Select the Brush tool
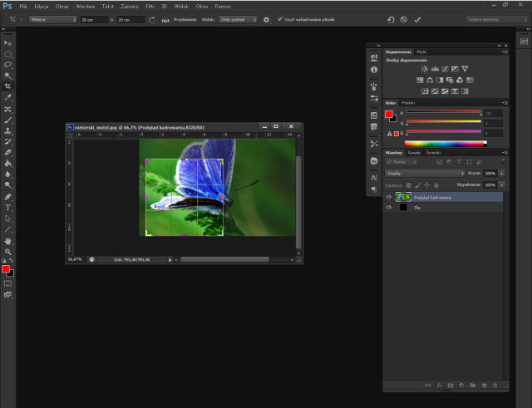This screenshot has height=408, width=532. click(x=7, y=120)
